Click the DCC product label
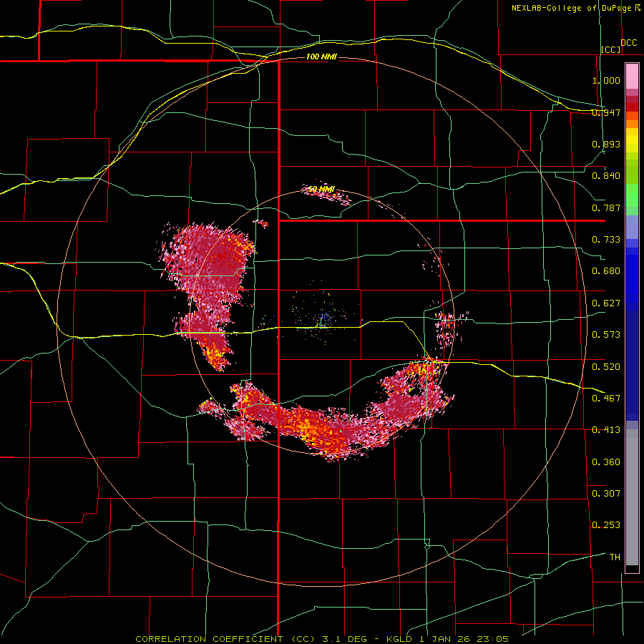The image size is (644, 644). pos(629,43)
